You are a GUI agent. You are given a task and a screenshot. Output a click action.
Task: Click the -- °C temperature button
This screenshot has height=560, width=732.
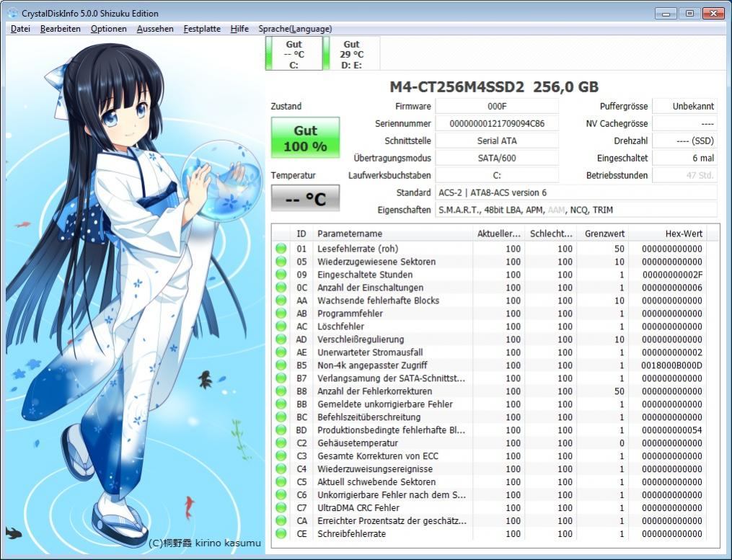click(x=305, y=198)
